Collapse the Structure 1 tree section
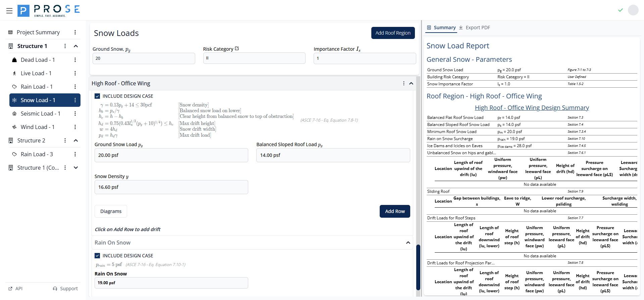The image size is (644, 300). coord(76,46)
